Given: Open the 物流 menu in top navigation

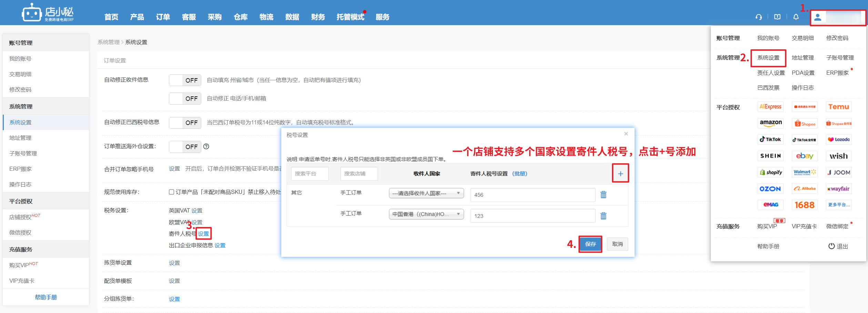Looking at the screenshot, I should click(x=266, y=17).
